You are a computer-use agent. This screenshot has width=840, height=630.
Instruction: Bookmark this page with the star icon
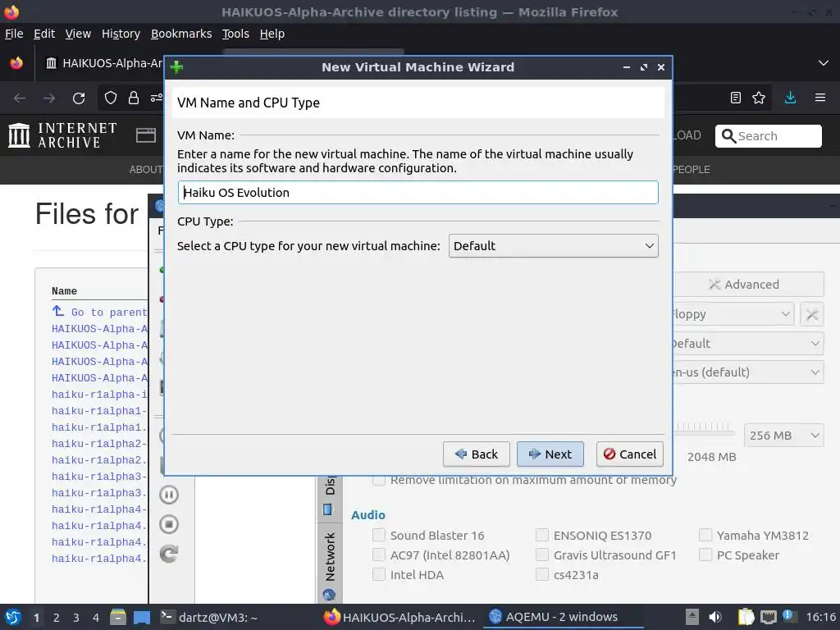759,98
